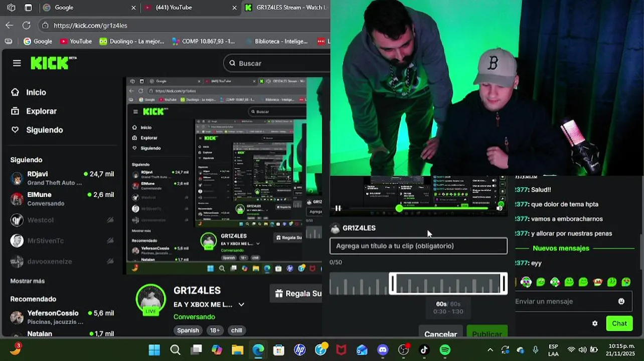
Task: Click GR1Z4LES live avatar below video
Action: (150, 299)
